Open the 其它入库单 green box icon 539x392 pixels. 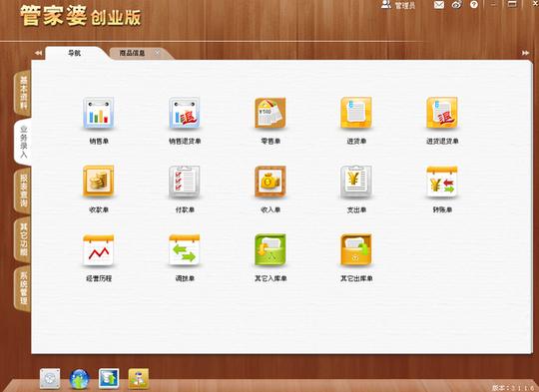coord(270,249)
